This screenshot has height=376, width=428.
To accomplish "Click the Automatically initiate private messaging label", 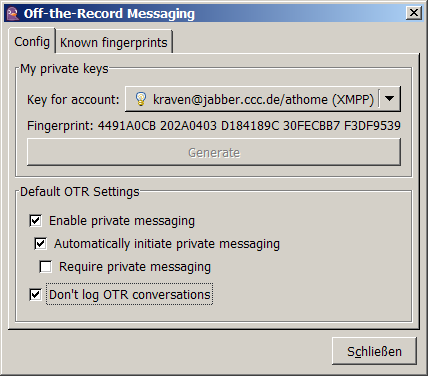I will tap(167, 244).
